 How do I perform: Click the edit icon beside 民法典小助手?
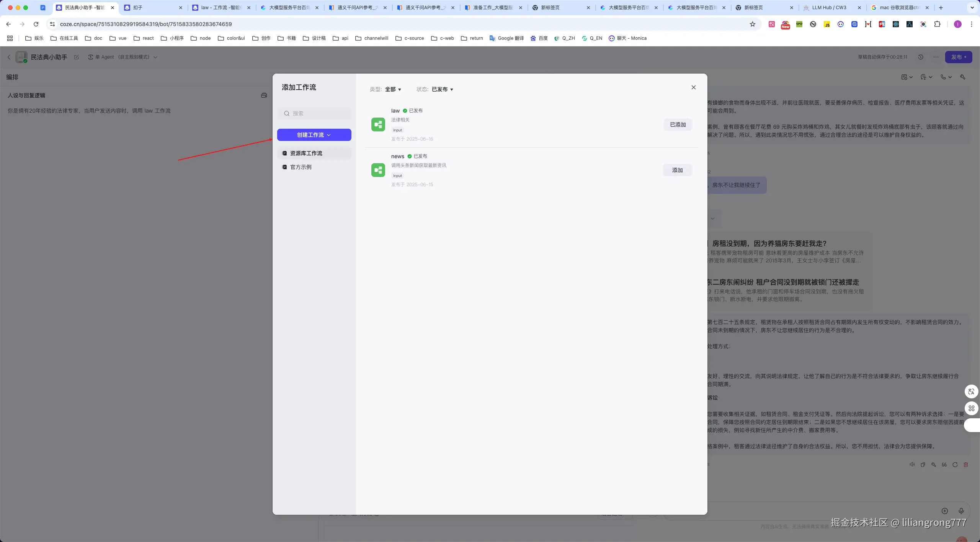pyautogui.click(x=77, y=57)
